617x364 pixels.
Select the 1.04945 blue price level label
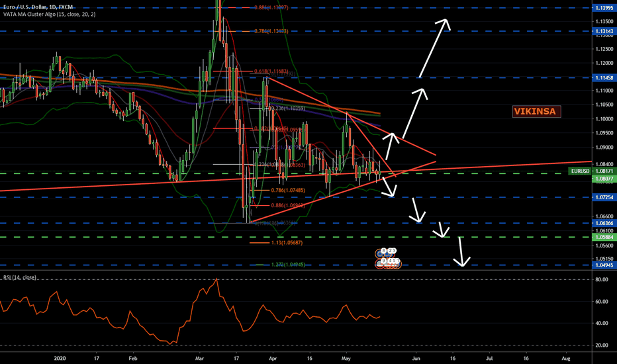[604, 265]
